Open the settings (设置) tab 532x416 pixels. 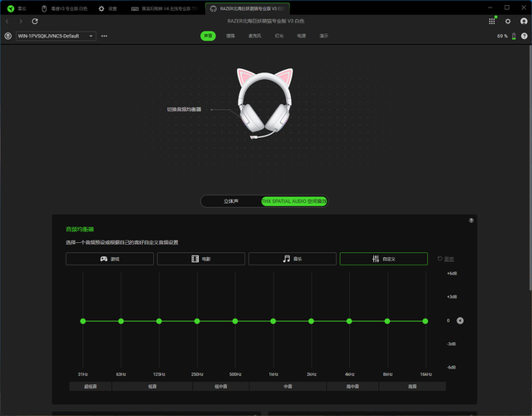107,8
